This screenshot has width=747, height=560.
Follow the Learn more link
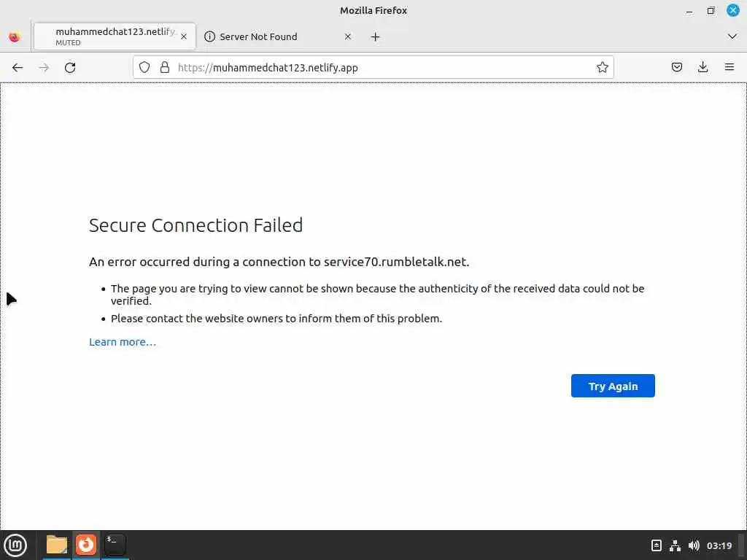click(123, 342)
